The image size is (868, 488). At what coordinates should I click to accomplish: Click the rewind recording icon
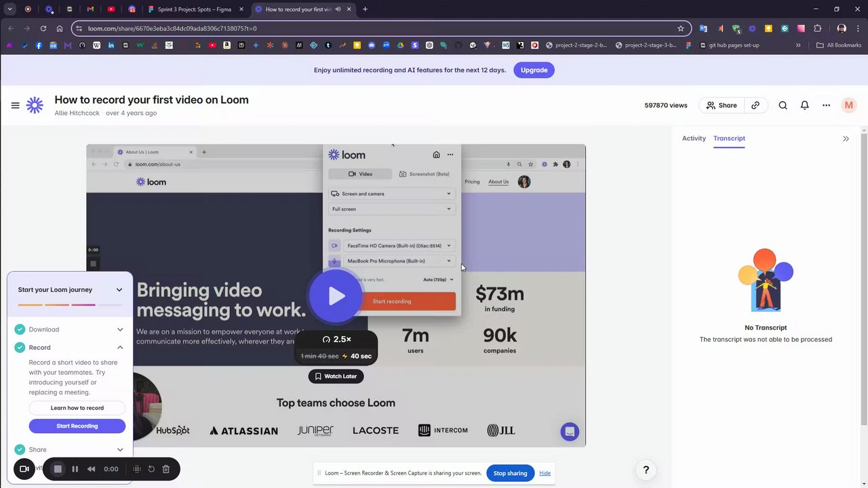(91, 469)
